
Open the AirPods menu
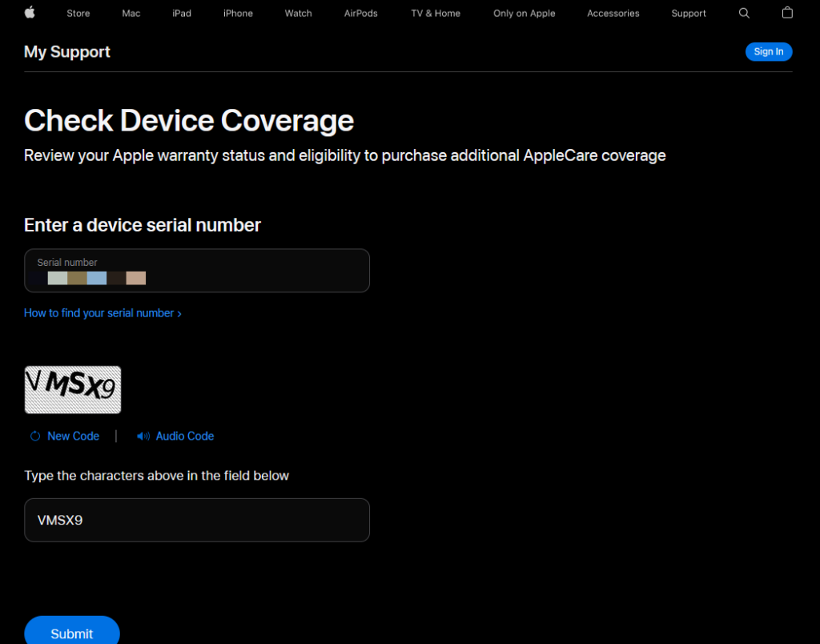[361, 13]
